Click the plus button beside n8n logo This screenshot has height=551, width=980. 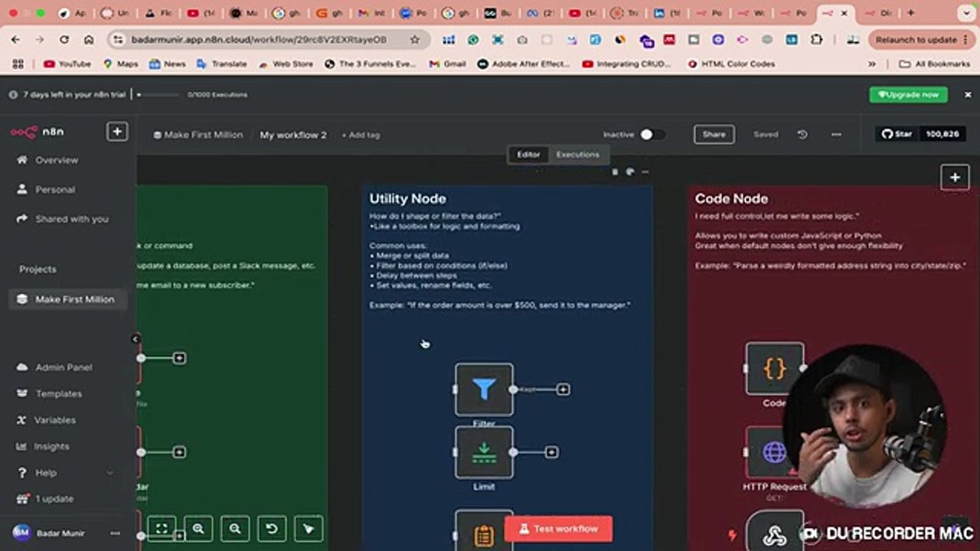tap(116, 132)
